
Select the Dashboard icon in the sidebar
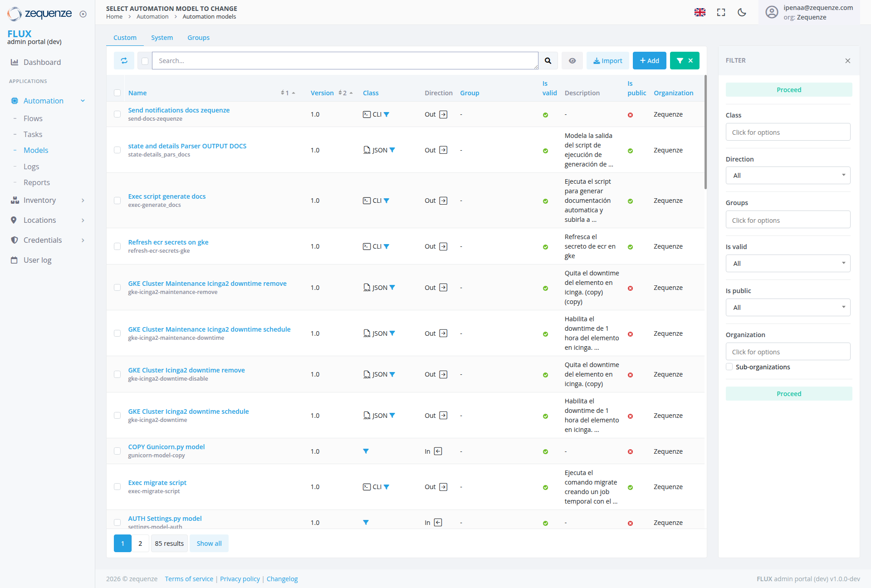pos(14,62)
